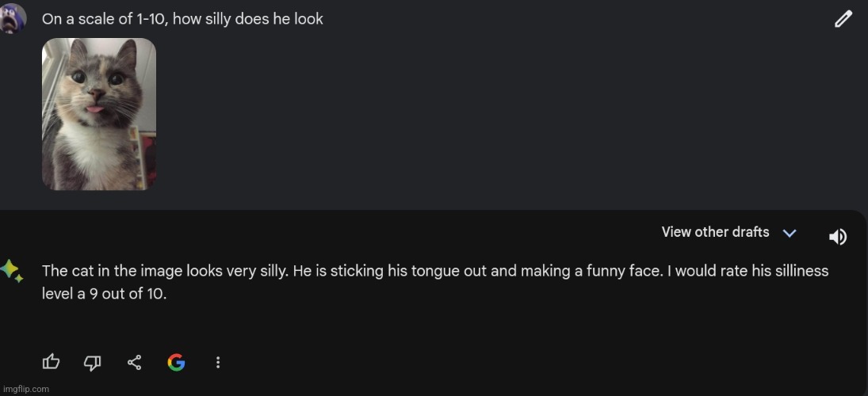Click the 'View other drafts' label
This screenshot has width=868, height=396.
point(715,232)
